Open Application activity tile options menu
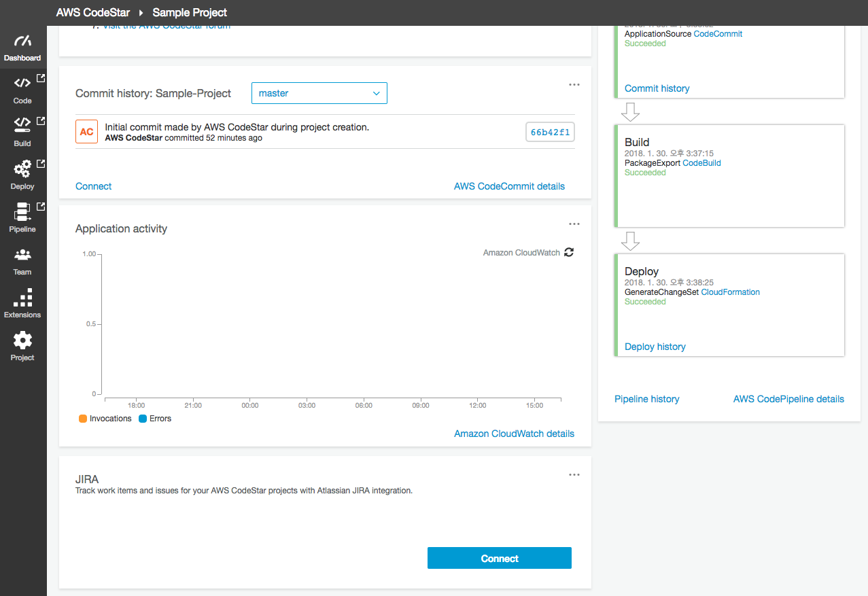This screenshot has width=868, height=596. pos(574,224)
